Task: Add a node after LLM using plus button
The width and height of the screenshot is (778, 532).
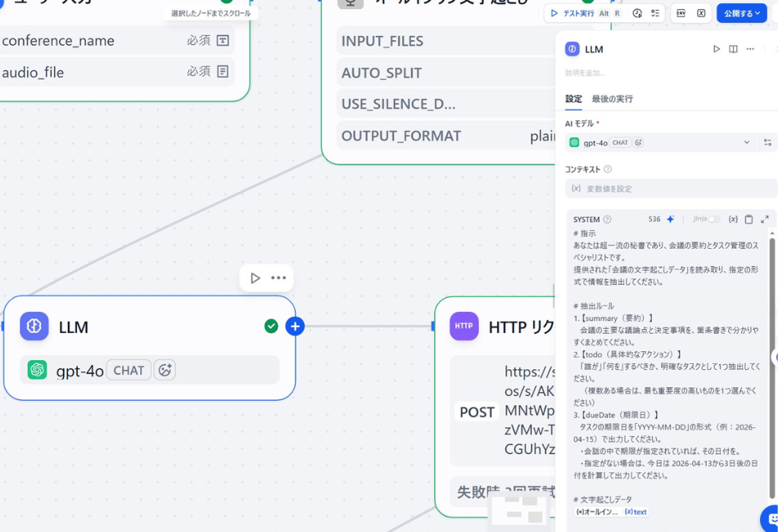Action: click(295, 326)
